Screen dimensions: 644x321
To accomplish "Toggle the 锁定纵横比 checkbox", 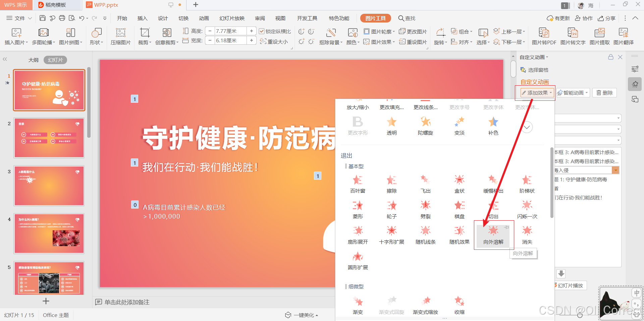I will 262,31.
